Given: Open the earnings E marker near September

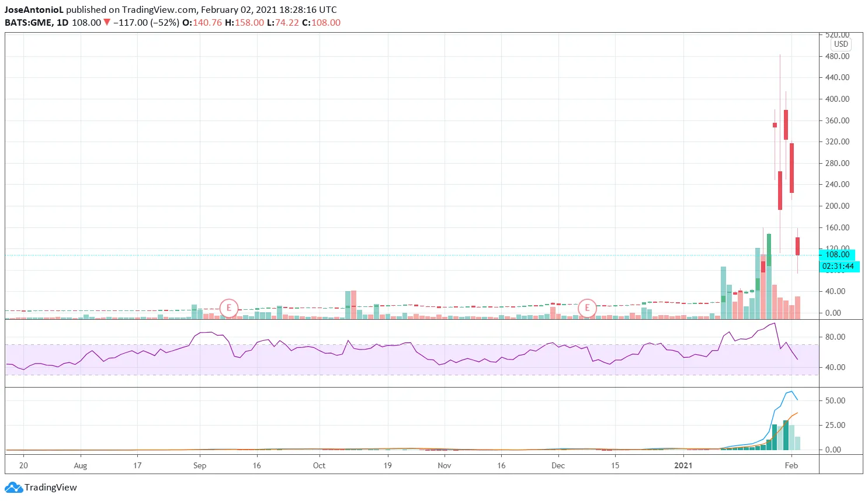Looking at the screenshot, I should 229,307.
